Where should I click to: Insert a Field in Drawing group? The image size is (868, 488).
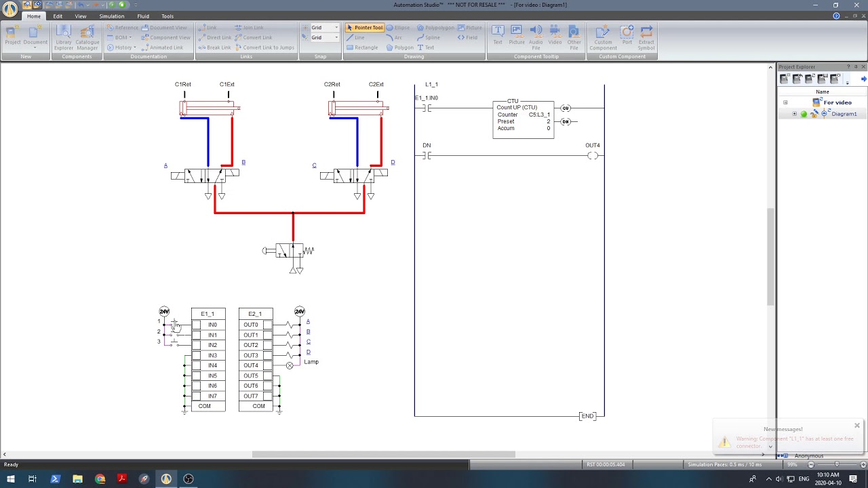click(x=467, y=38)
